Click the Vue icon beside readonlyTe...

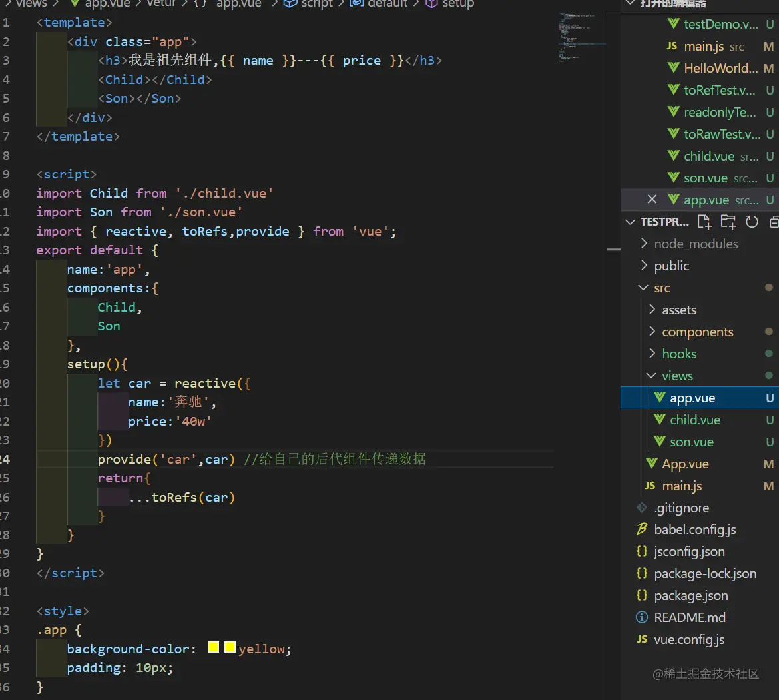pos(673,111)
